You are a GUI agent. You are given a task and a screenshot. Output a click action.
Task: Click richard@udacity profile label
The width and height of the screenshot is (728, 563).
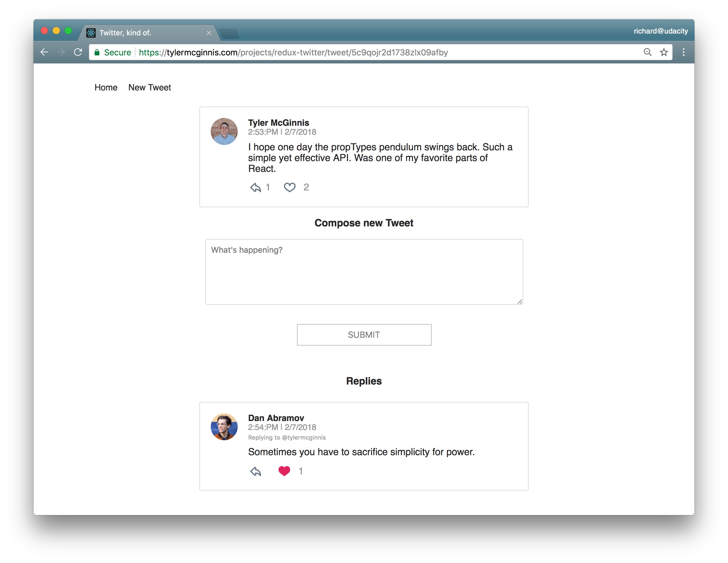[x=660, y=31]
